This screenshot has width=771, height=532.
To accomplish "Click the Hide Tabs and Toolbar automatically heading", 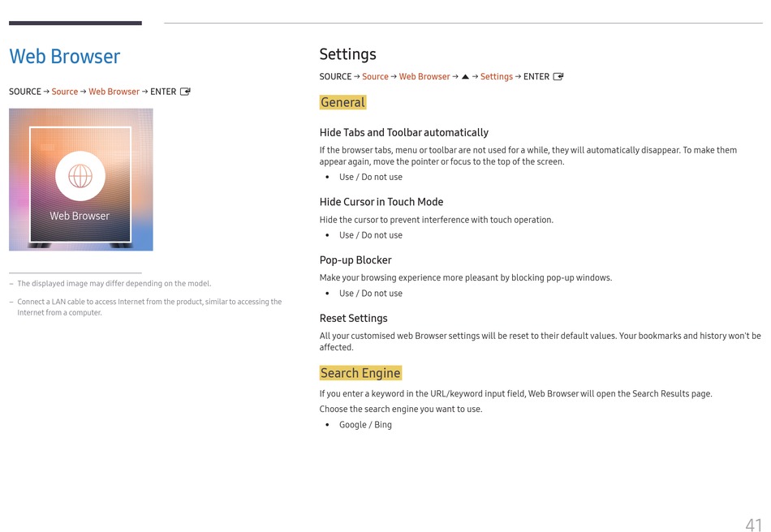I will coord(403,133).
